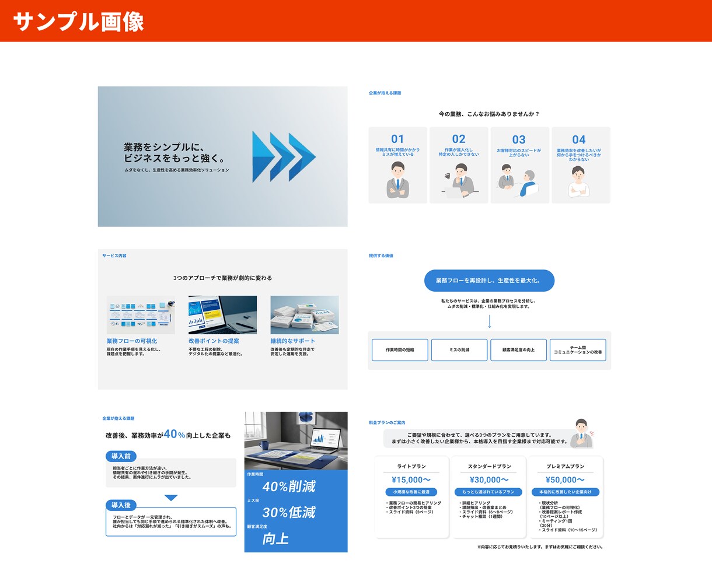Click the pointing businessman illustration on the pricing slide

581,433
